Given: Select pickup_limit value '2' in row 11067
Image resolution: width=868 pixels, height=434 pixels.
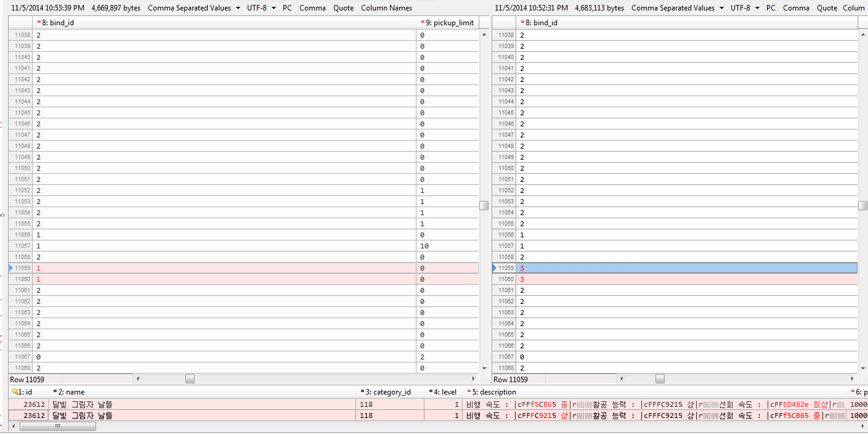Looking at the screenshot, I should click(422, 357).
